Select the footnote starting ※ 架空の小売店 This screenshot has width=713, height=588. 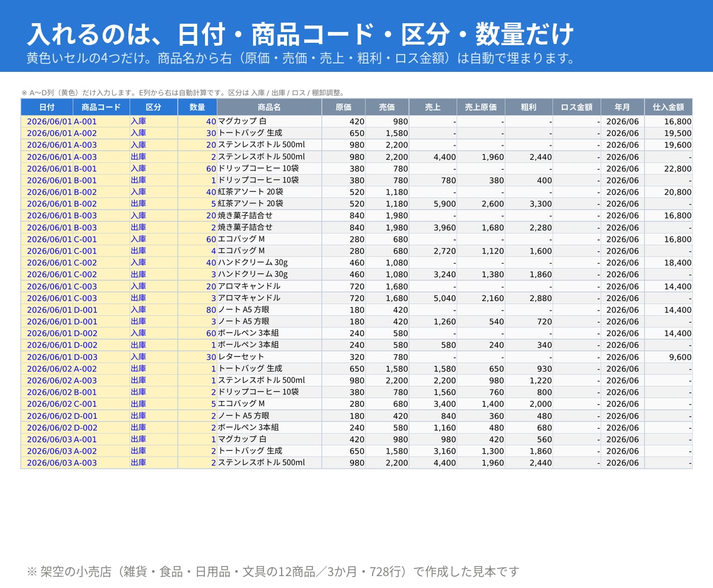coord(273,571)
